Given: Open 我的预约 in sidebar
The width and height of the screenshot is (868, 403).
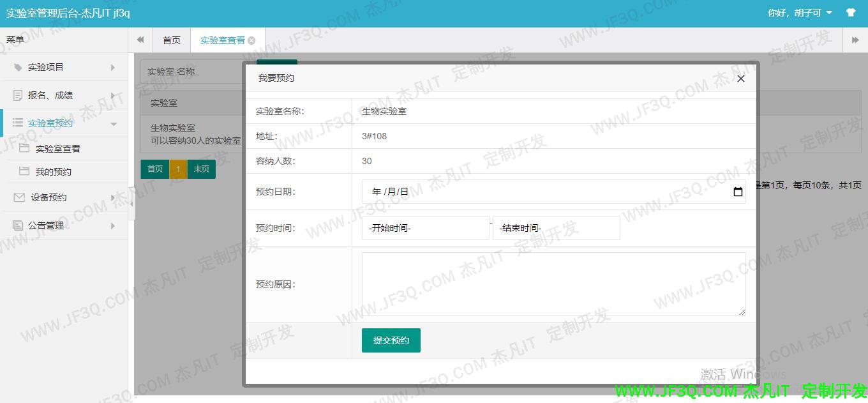Looking at the screenshot, I should point(53,172).
